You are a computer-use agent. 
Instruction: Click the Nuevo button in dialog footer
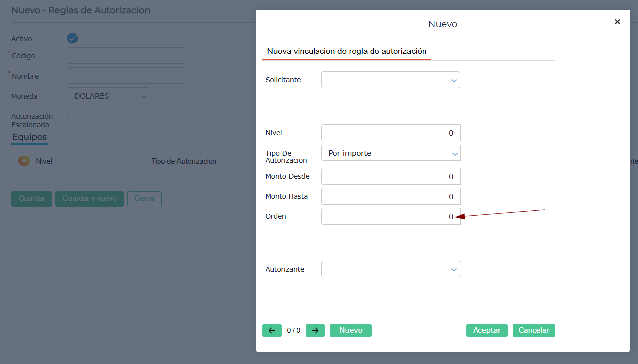(351, 330)
